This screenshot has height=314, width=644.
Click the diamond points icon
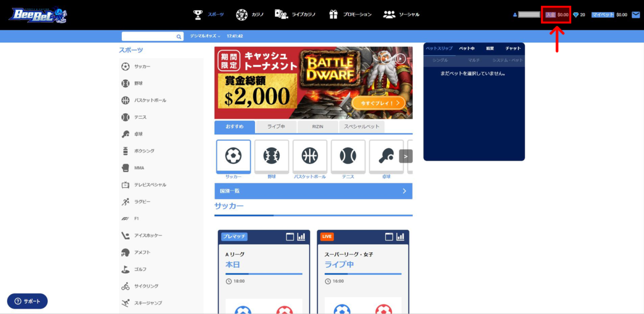[x=576, y=15]
